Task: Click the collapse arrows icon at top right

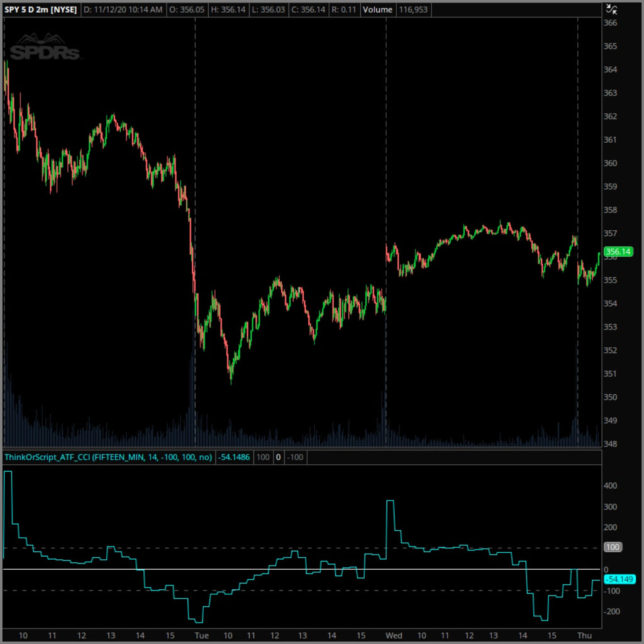Action: click(x=612, y=9)
